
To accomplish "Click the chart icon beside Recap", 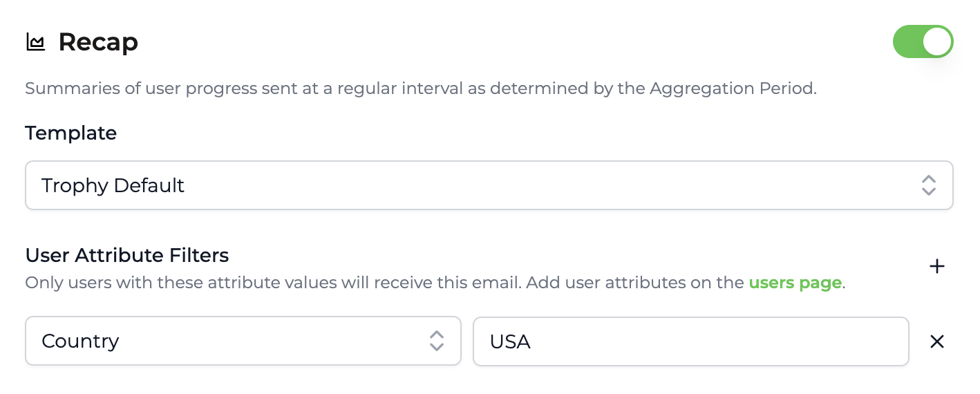I will (x=35, y=42).
